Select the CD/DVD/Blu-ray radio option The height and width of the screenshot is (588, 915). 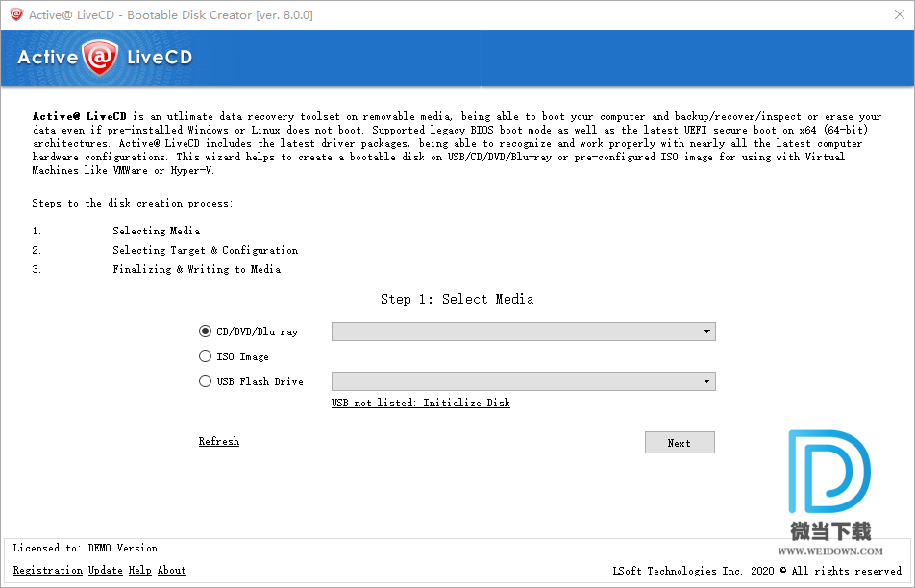coord(249,331)
